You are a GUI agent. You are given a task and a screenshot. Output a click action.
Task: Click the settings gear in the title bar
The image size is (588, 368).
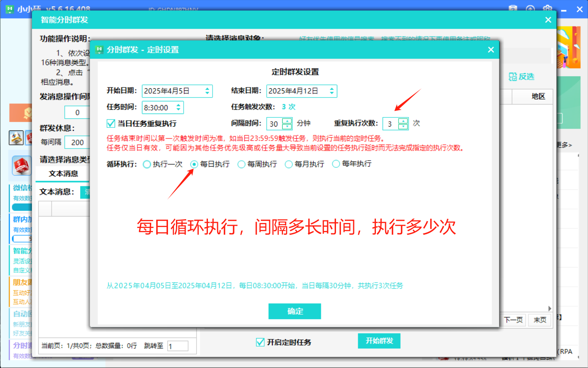tap(547, 9)
